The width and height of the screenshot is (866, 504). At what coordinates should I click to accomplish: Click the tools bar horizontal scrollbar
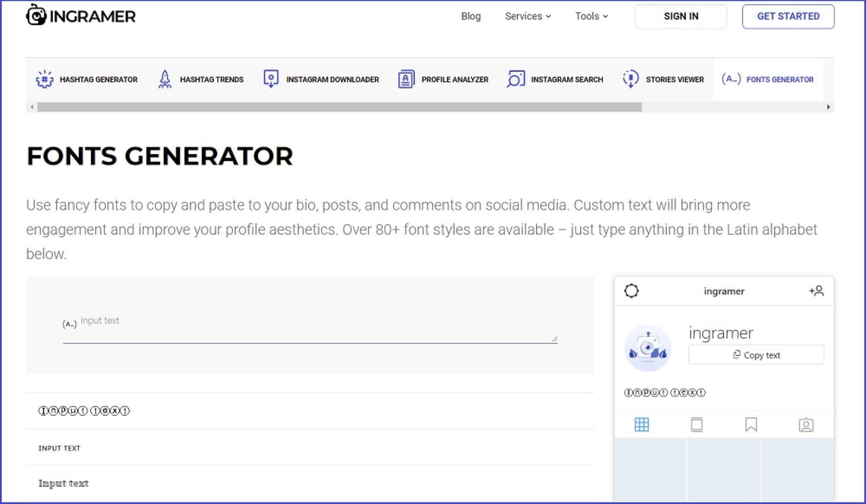click(x=339, y=107)
